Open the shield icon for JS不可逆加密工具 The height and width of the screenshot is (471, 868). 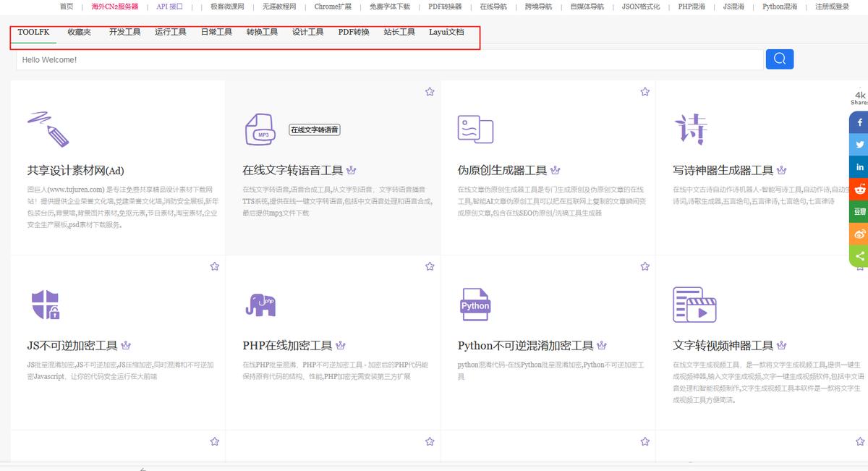click(46, 305)
